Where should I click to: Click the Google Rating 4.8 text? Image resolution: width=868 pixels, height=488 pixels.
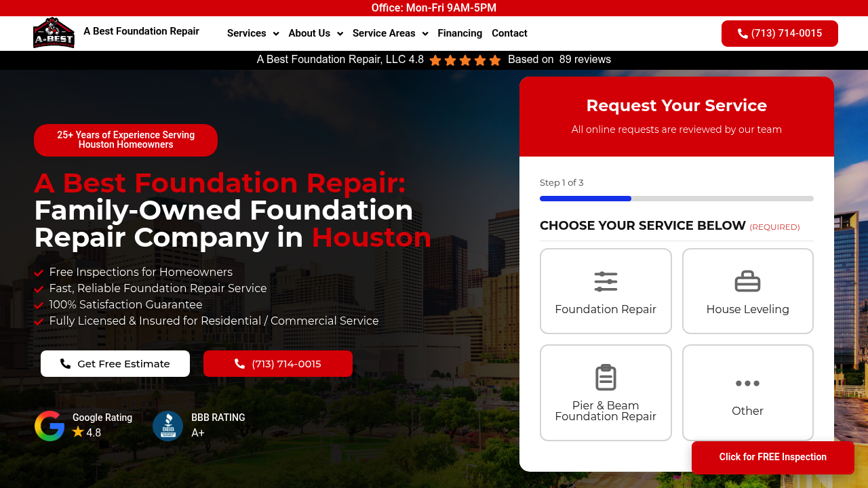102,425
